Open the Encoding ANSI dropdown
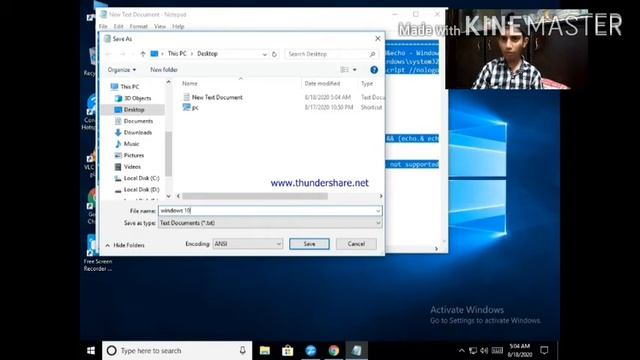The height and width of the screenshot is (360, 640). coord(247,244)
